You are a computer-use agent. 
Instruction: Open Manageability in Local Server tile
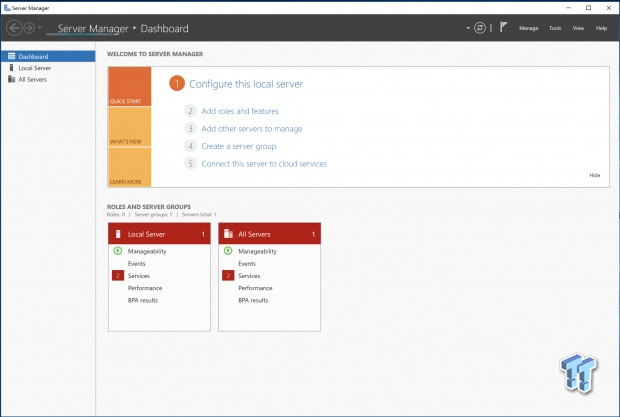pyautogui.click(x=147, y=251)
